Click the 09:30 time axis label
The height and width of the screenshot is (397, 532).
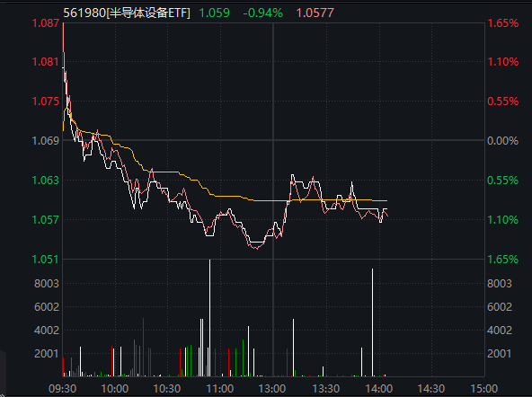(62, 389)
